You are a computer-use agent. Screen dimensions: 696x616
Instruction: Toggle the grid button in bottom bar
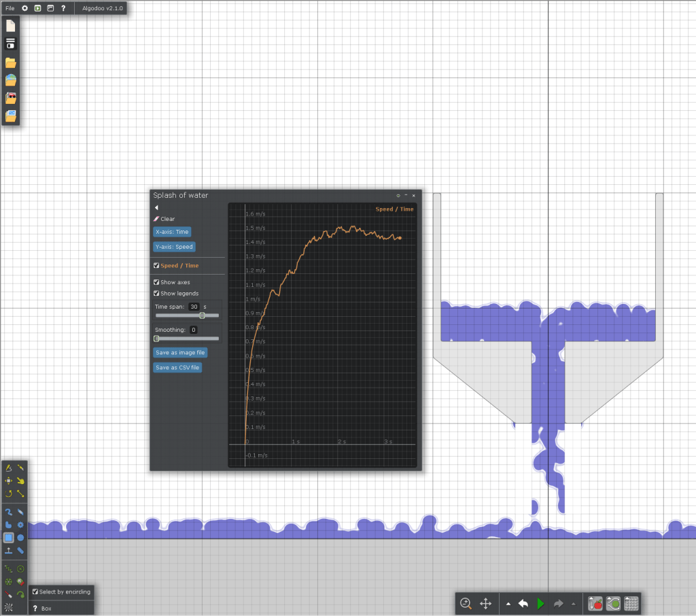(631, 603)
